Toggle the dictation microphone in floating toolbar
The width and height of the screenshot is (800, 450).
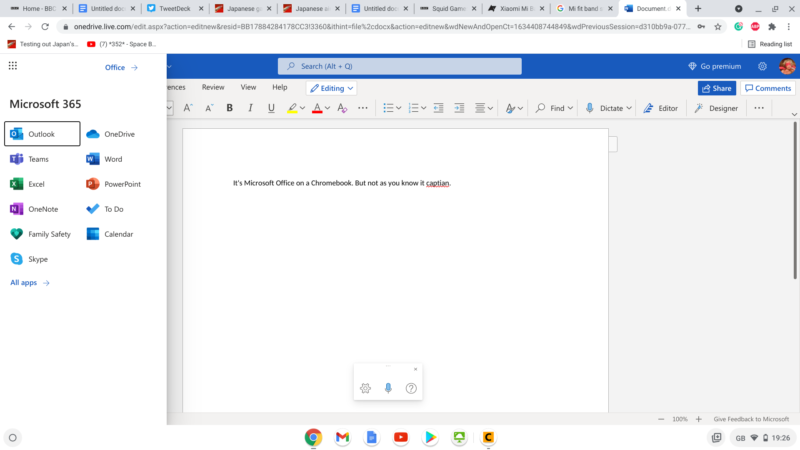388,388
